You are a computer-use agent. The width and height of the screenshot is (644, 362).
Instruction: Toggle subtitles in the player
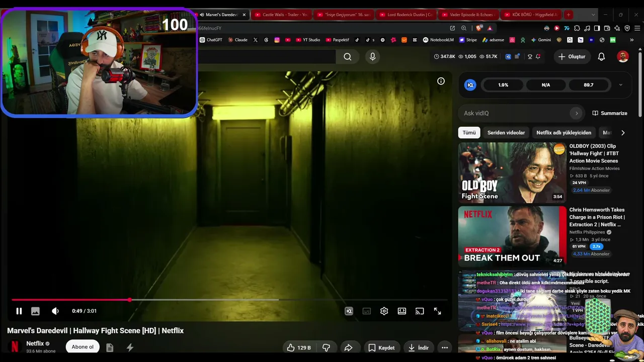pos(367,311)
